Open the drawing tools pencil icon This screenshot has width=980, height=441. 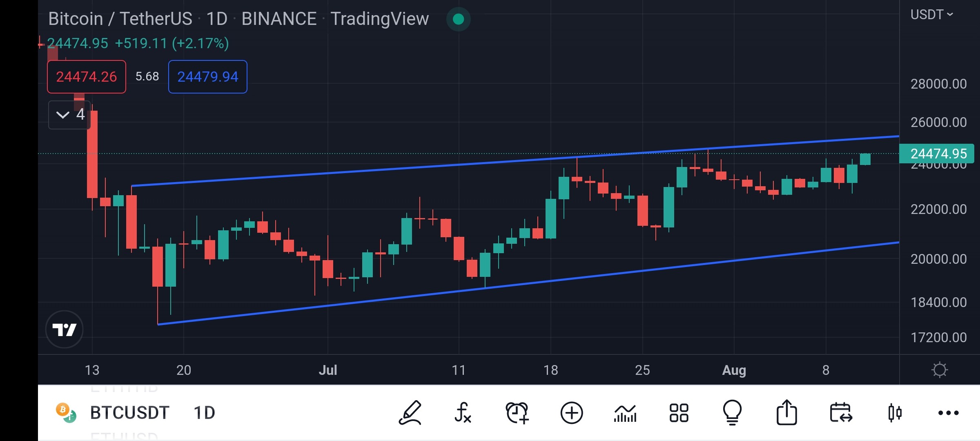click(x=410, y=413)
